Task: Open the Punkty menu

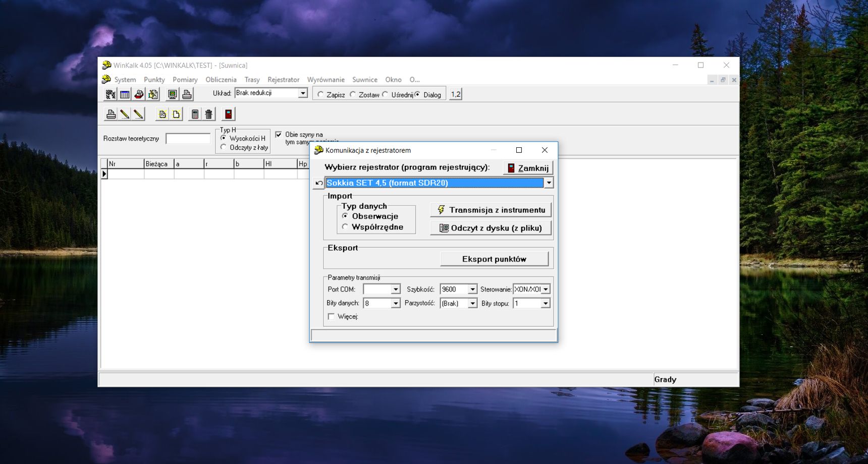Action: 154,80
